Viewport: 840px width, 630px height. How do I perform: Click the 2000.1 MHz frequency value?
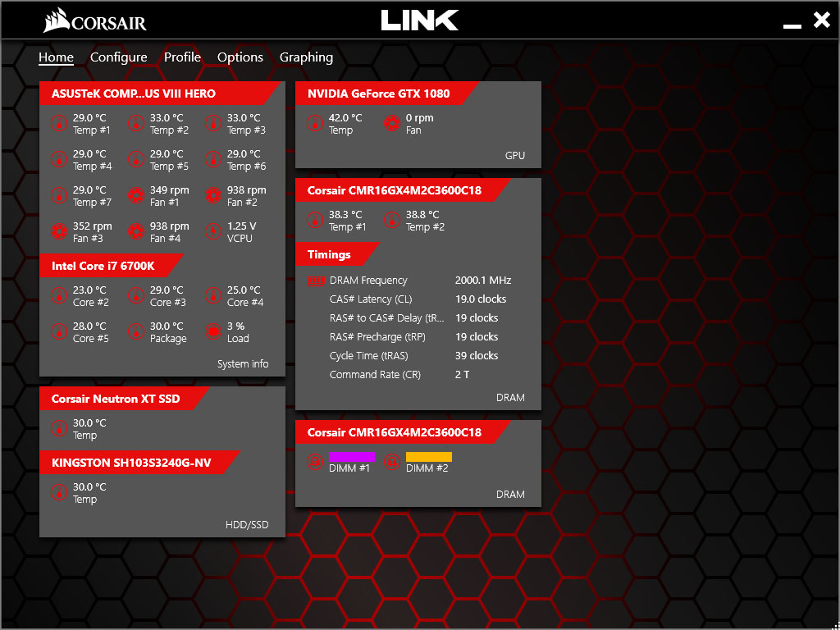coord(483,281)
